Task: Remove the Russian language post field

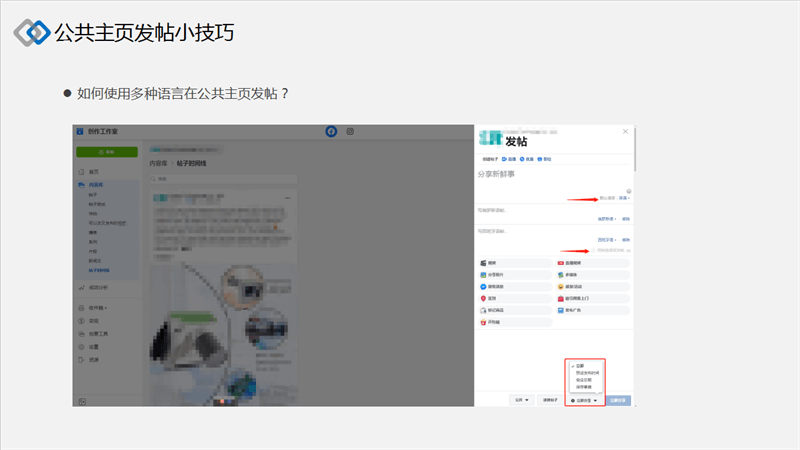Action: (626, 219)
